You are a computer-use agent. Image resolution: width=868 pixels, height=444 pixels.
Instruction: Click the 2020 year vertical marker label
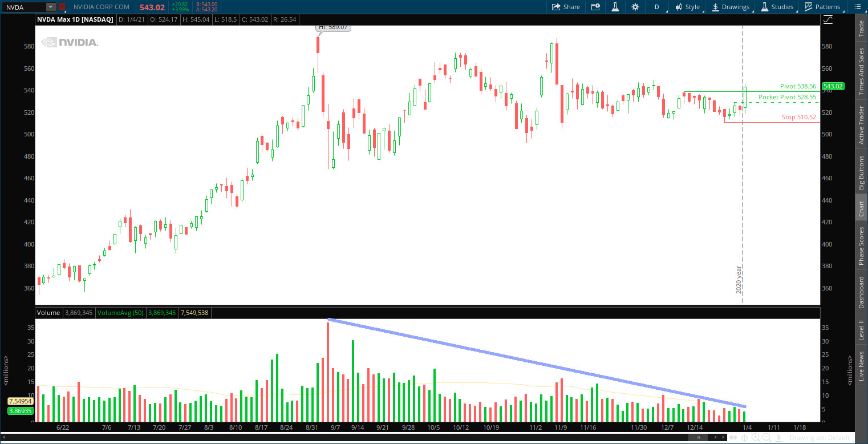[739, 280]
